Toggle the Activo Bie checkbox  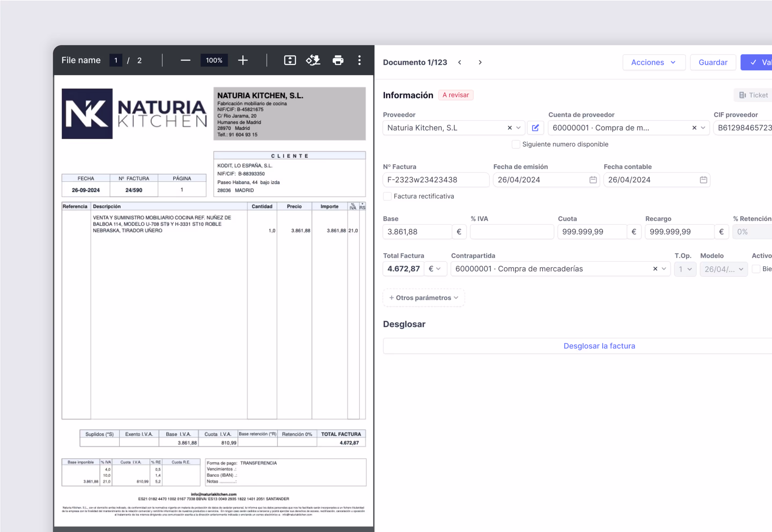tap(756, 269)
